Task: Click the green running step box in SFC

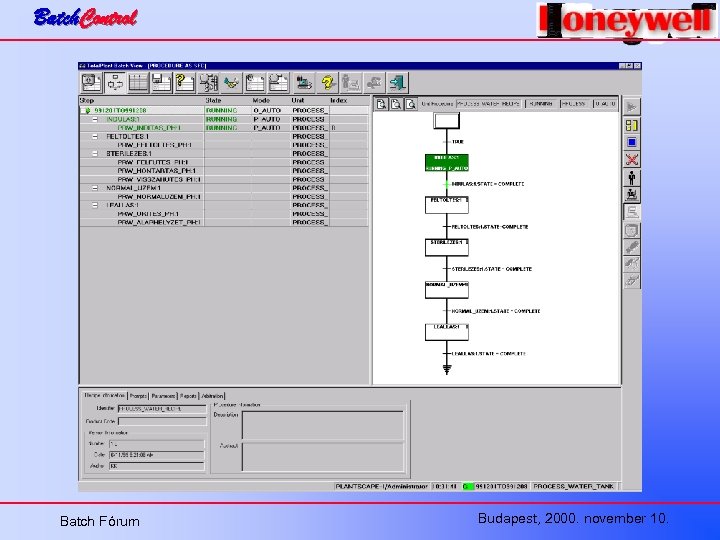Action: 447,163
